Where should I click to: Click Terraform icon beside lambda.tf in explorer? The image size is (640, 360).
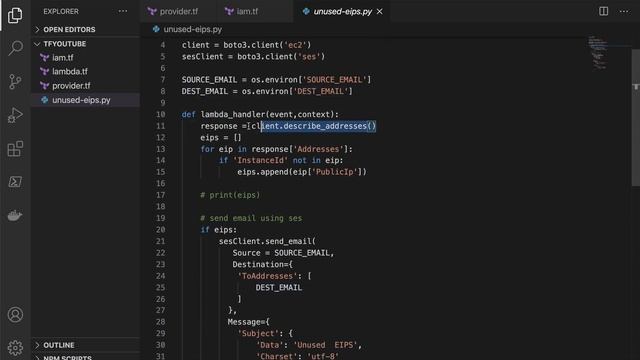tap(44, 72)
